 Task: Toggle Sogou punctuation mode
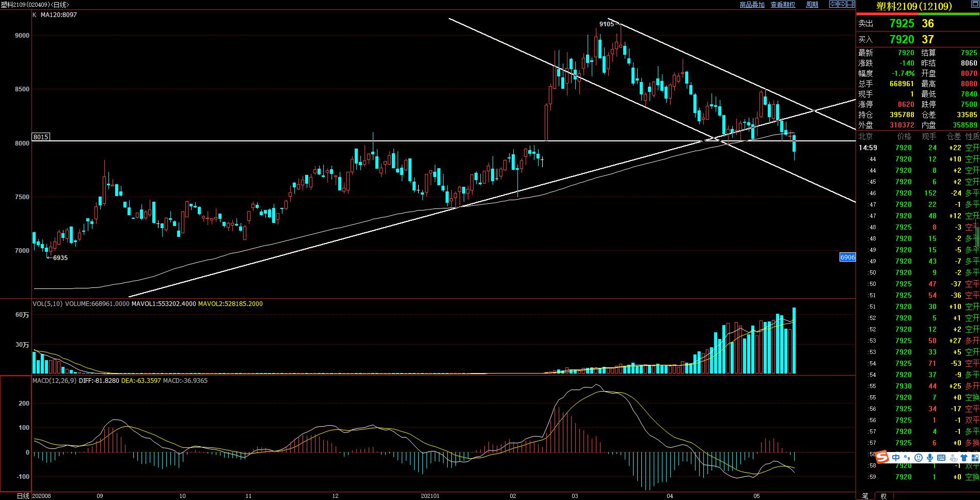pyautogui.click(x=907, y=458)
